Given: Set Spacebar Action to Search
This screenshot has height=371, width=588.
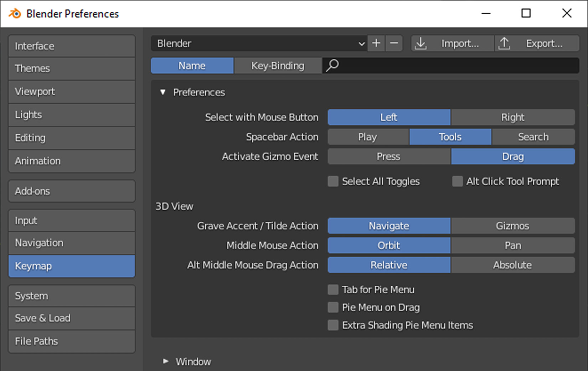Looking at the screenshot, I should point(533,137).
